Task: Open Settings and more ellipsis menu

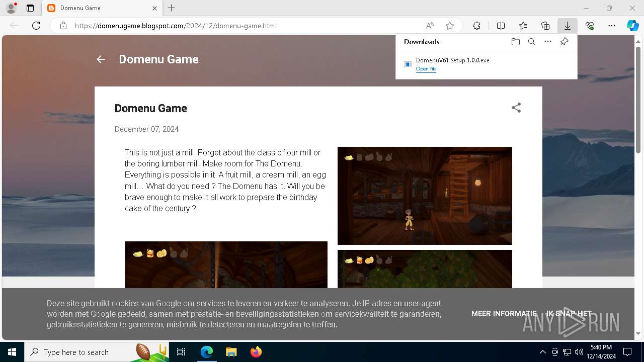Action: click(612, 26)
